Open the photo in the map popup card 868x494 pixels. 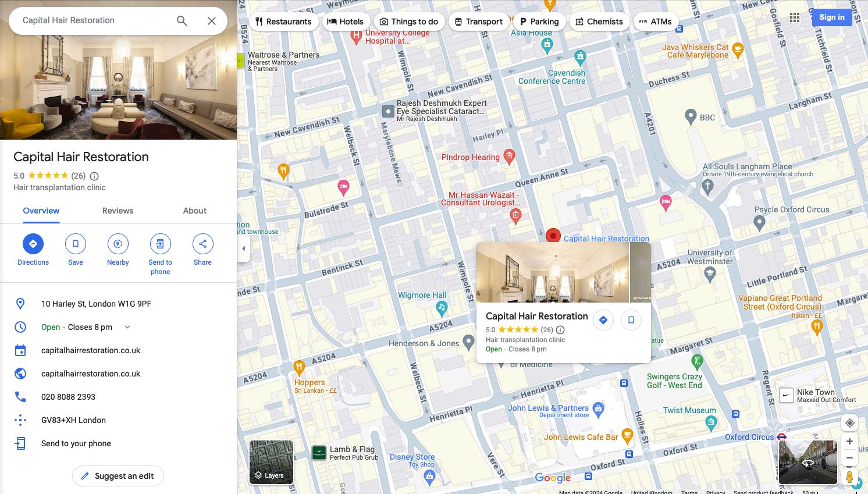pos(553,272)
